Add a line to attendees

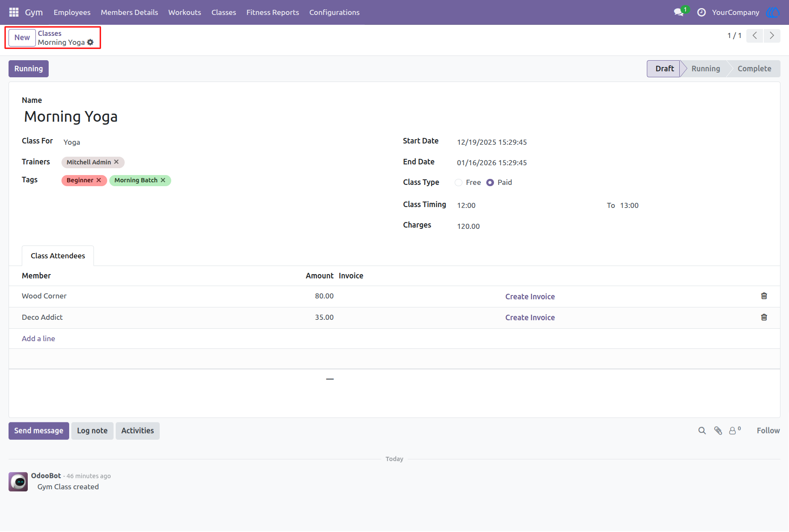[x=38, y=339]
